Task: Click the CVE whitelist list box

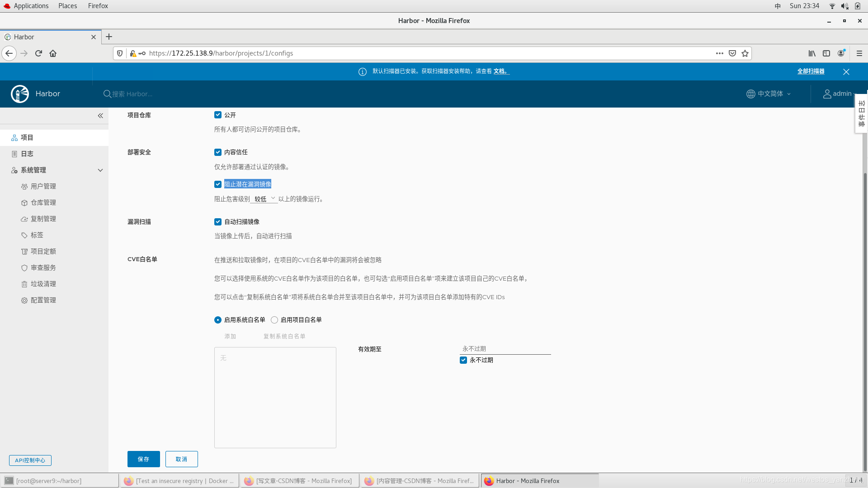Action: pyautogui.click(x=275, y=398)
